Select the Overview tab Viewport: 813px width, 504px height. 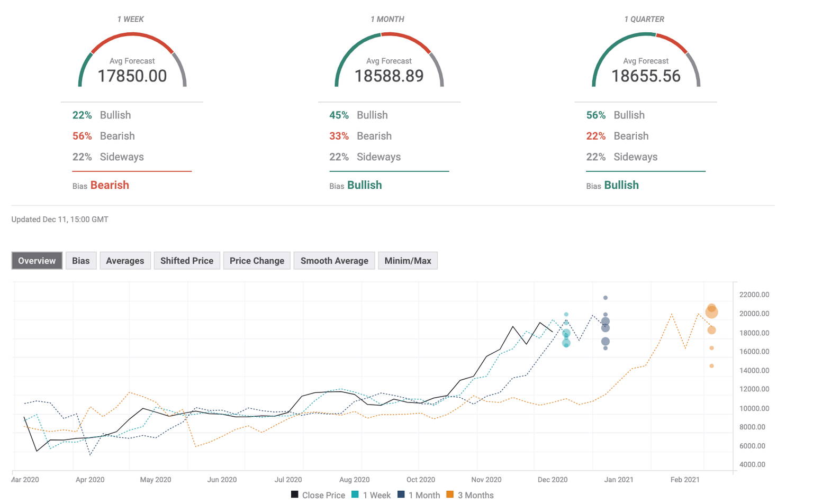(x=37, y=260)
